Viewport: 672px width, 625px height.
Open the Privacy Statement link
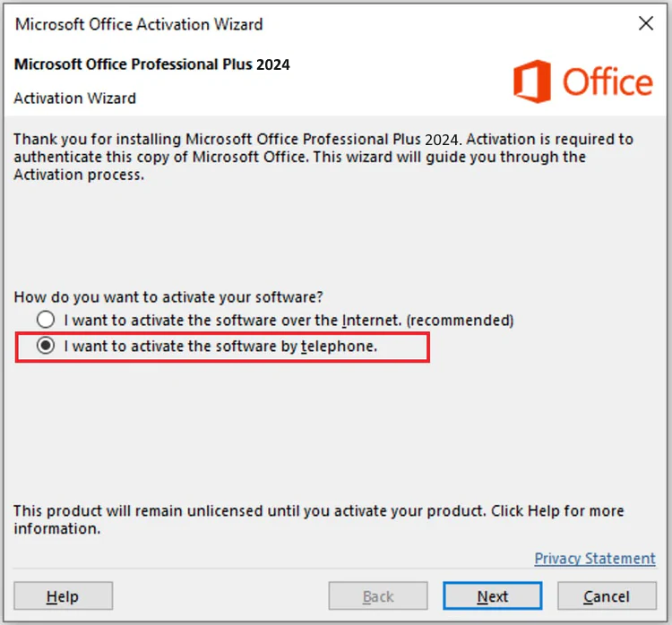click(x=595, y=558)
